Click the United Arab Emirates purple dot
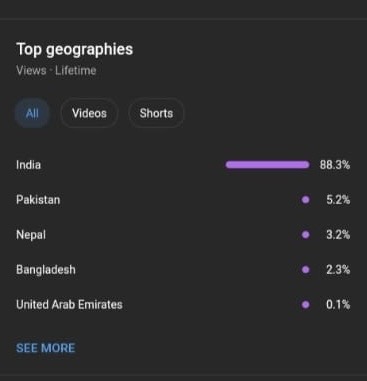367x381 pixels. pos(305,304)
